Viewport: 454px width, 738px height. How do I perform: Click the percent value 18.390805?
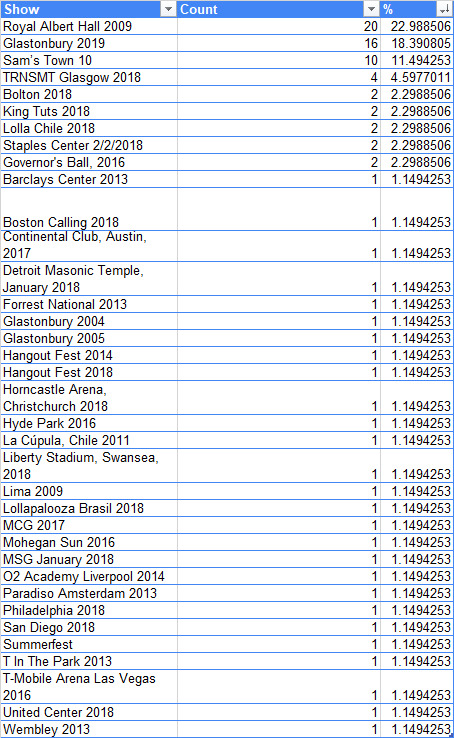click(421, 43)
